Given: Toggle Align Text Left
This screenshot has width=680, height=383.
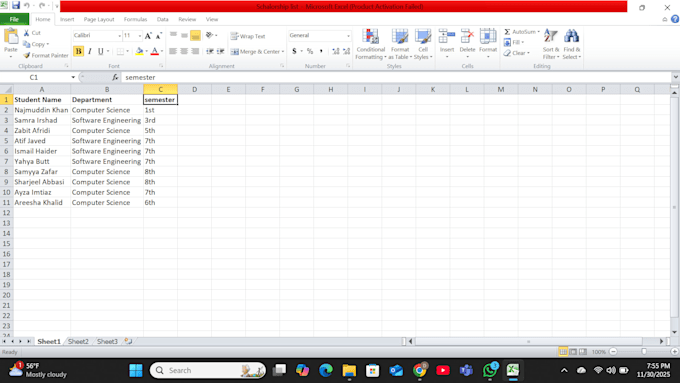Looking at the screenshot, I should pos(173,51).
